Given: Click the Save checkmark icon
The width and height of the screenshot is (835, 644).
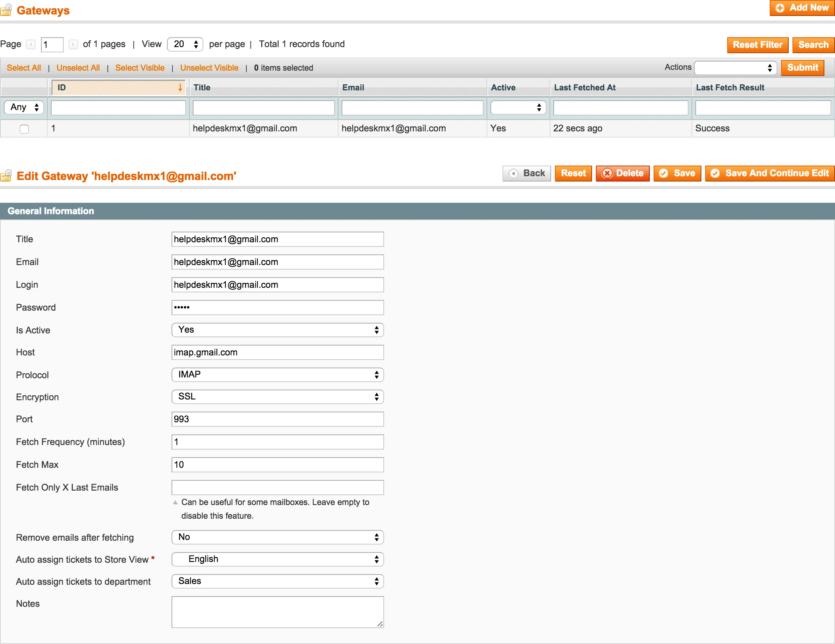Looking at the screenshot, I should point(665,173).
